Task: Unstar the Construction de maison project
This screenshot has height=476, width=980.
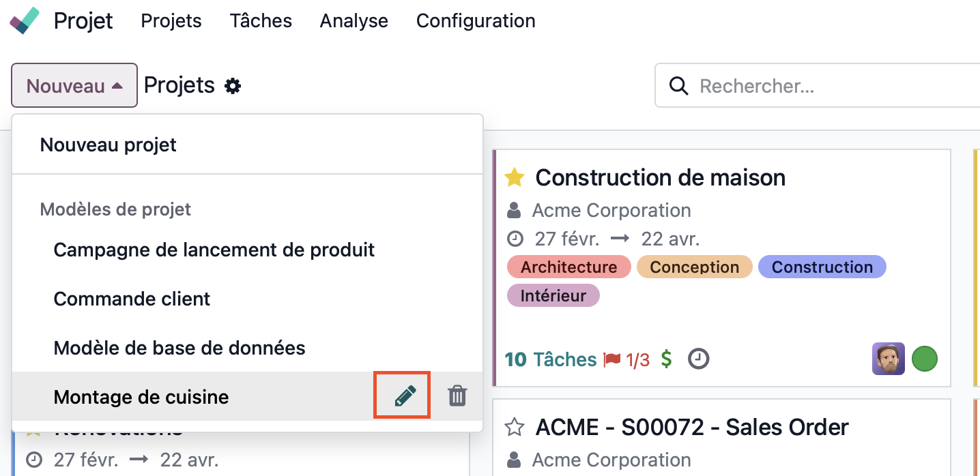Action: point(514,178)
